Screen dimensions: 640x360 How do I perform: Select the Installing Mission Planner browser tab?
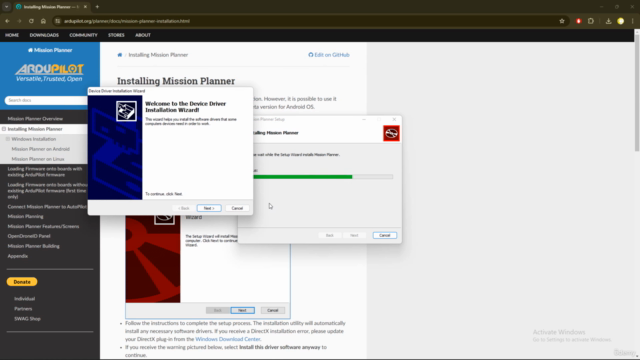(51, 7)
